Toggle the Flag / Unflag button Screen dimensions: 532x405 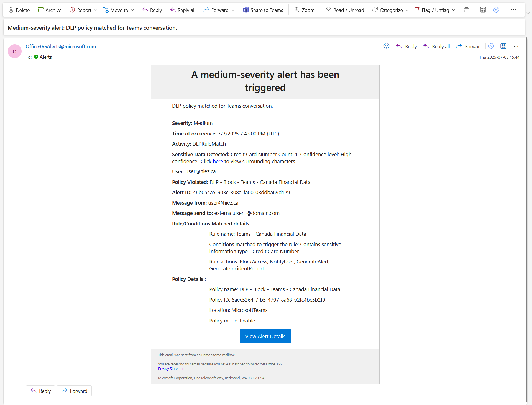pos(432,10)
